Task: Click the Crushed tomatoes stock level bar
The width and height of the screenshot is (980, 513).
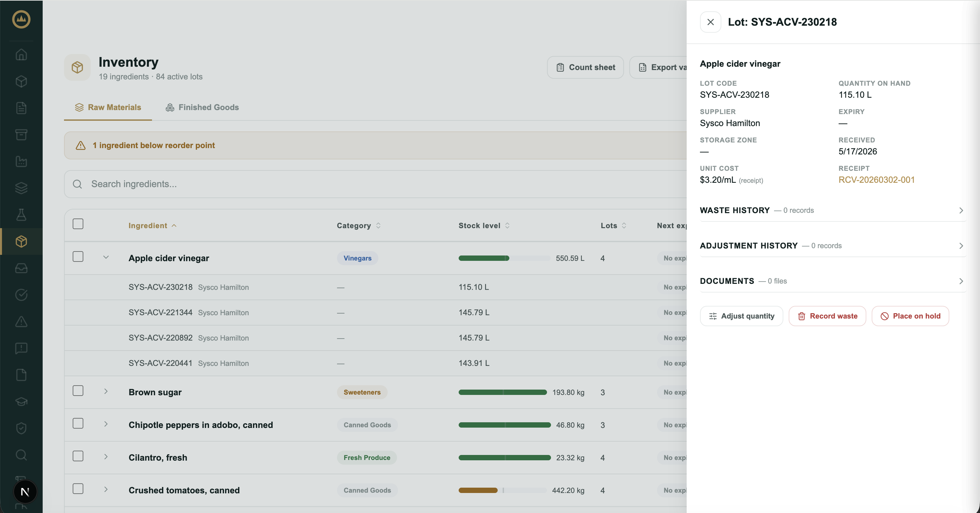Action: pyautogui.click(x=502, y=490)
